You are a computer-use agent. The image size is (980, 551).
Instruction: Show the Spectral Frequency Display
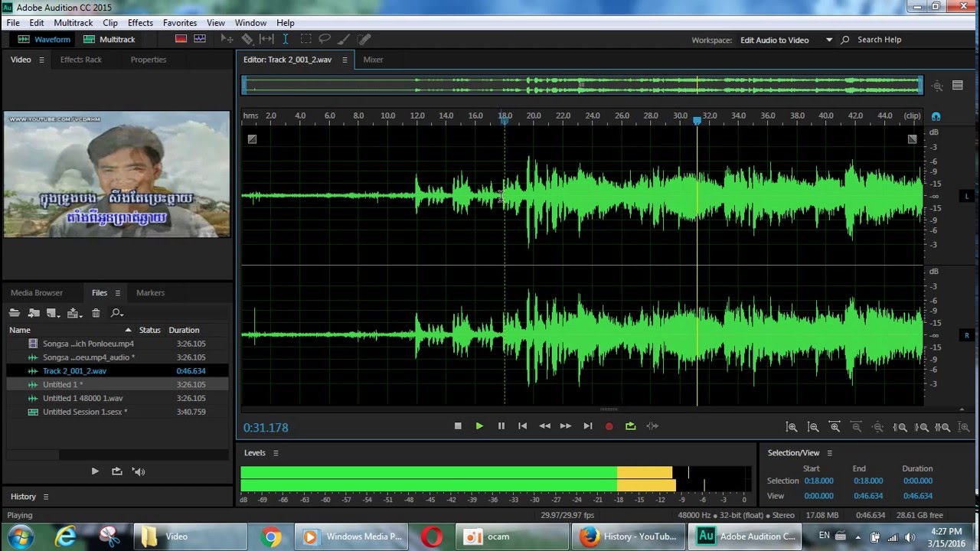click(181, 39)
